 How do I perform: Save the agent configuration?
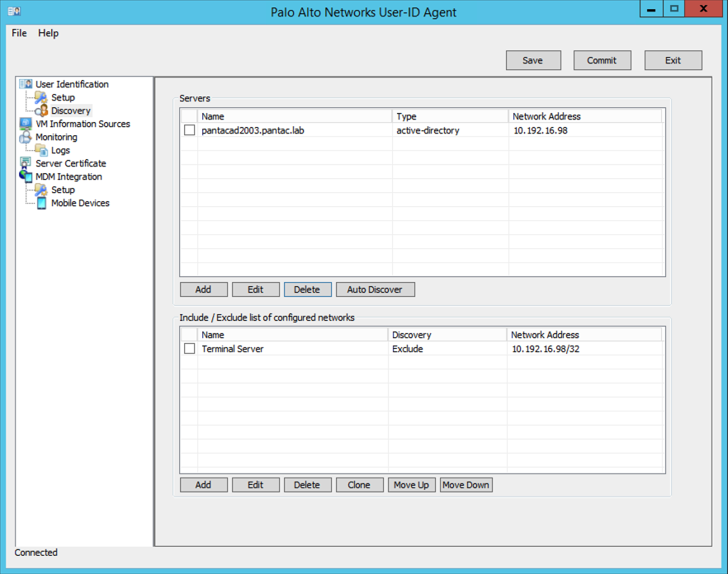(x=532, y=59)
